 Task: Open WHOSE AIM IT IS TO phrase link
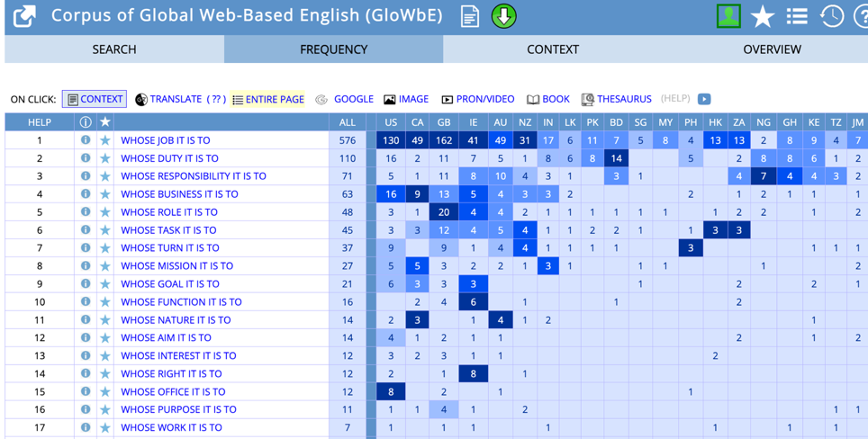click(166, 338)
